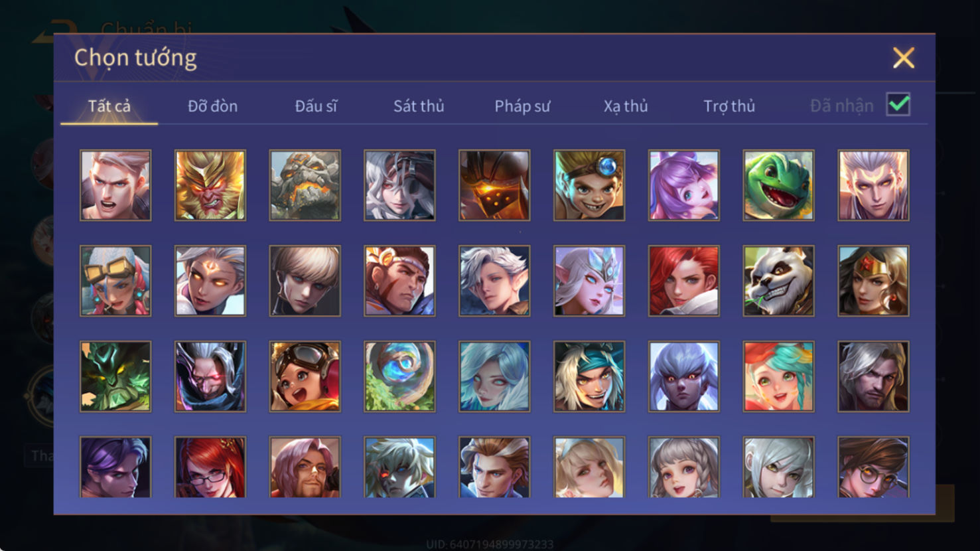Select the girl with pilot goggles hero
Screen dimensions: 980x551
(x=305, y=376)
